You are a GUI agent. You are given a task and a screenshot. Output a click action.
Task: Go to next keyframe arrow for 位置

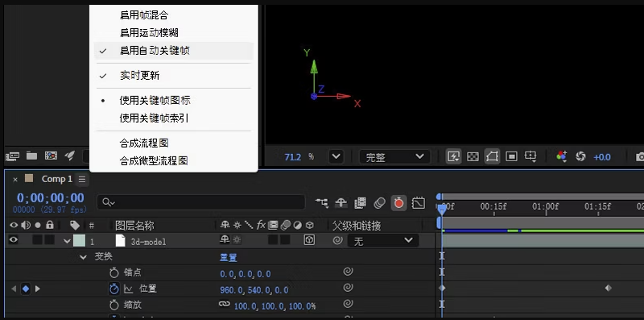[38, 289]
